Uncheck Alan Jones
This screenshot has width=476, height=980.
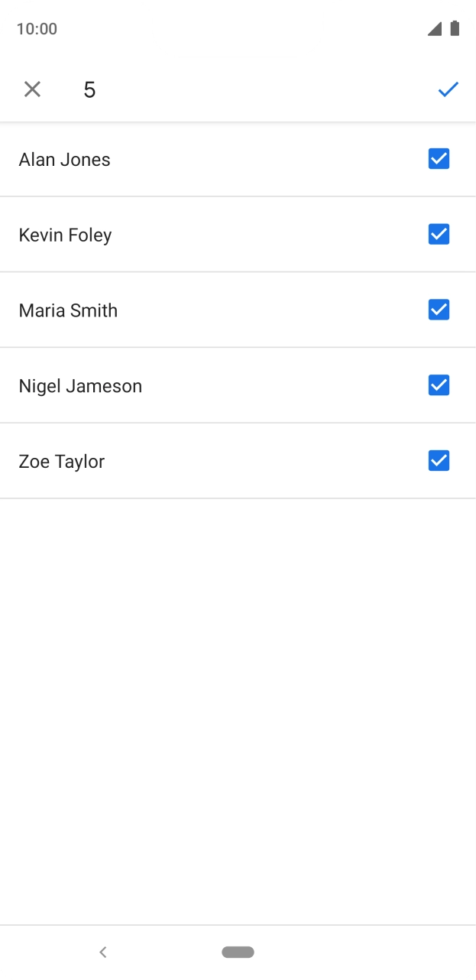point(439,159)
